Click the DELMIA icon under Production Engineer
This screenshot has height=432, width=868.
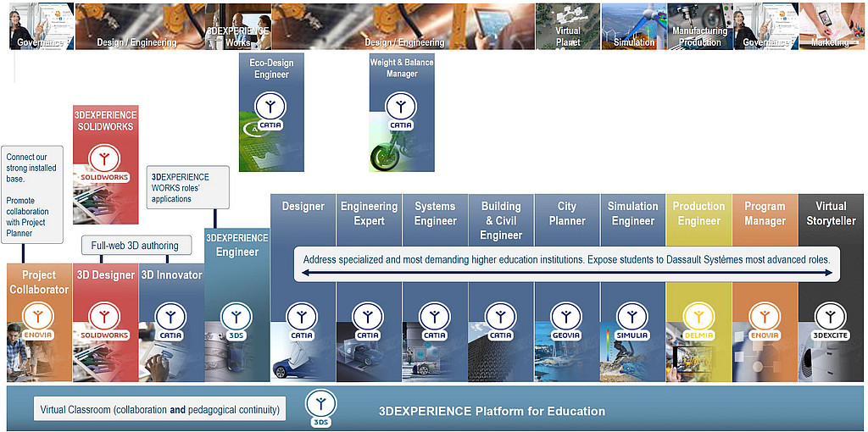(699, 319)
